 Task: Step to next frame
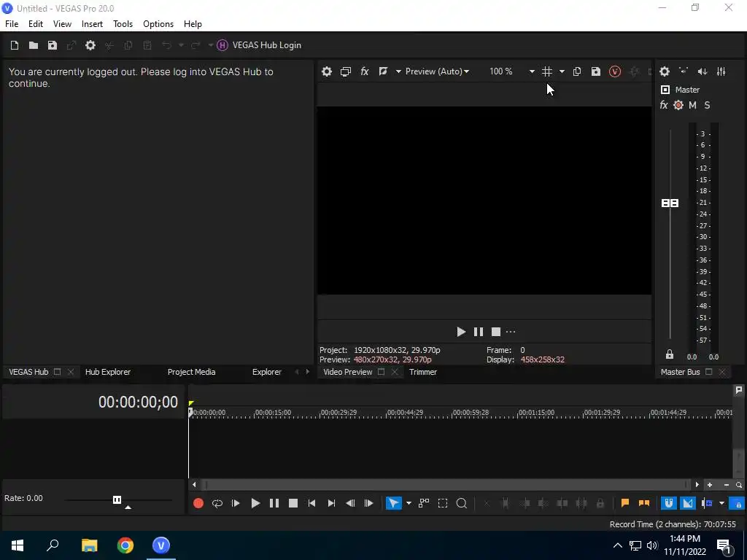pos(368,503)
